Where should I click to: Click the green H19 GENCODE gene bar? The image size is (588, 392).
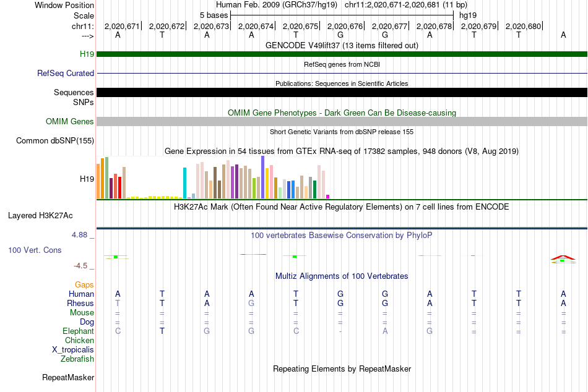(x=342, y=54)
